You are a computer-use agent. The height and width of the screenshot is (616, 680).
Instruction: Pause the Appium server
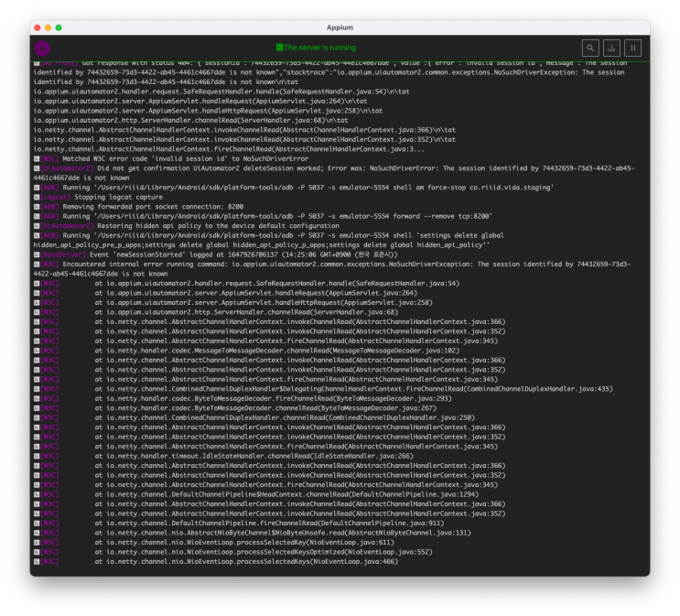click(x=632, y=49)
